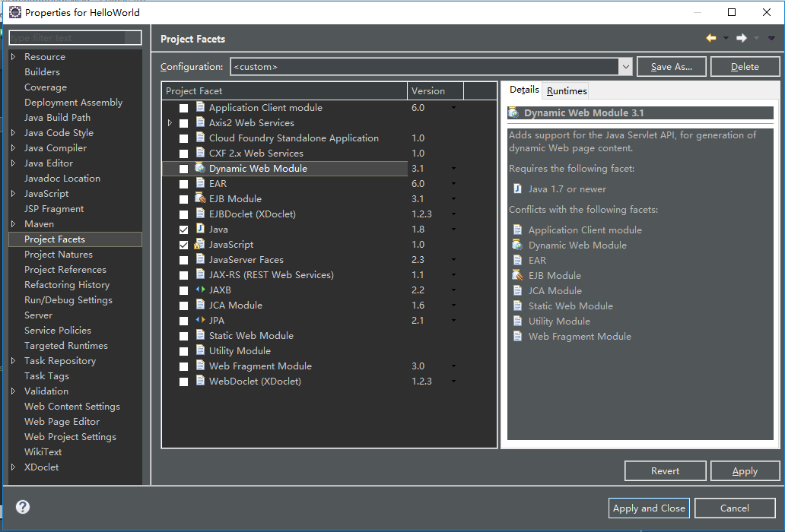Viewport: 785px width, 532px height.
Task: Open version dropdown for Java 1.8
Action: pyautogui.click(x=453, y=229)
